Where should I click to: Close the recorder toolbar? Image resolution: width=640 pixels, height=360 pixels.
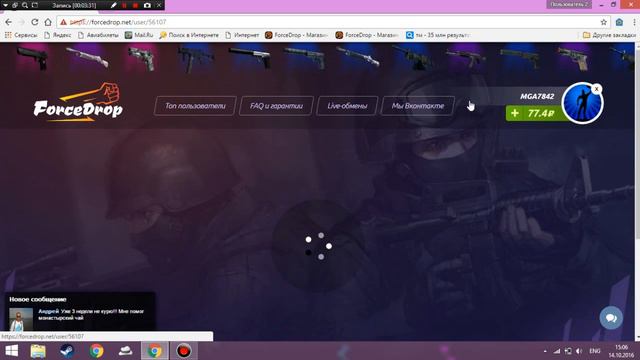click(159, 5)
